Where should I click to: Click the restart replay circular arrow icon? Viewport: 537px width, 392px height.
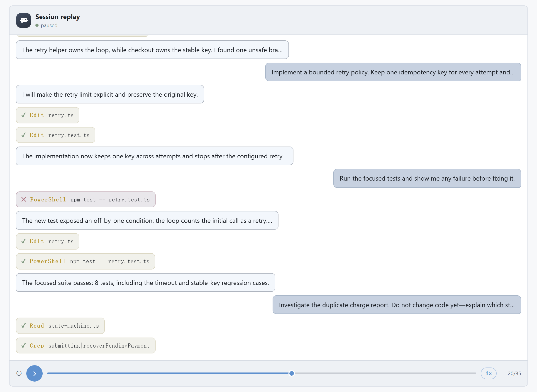19,373
